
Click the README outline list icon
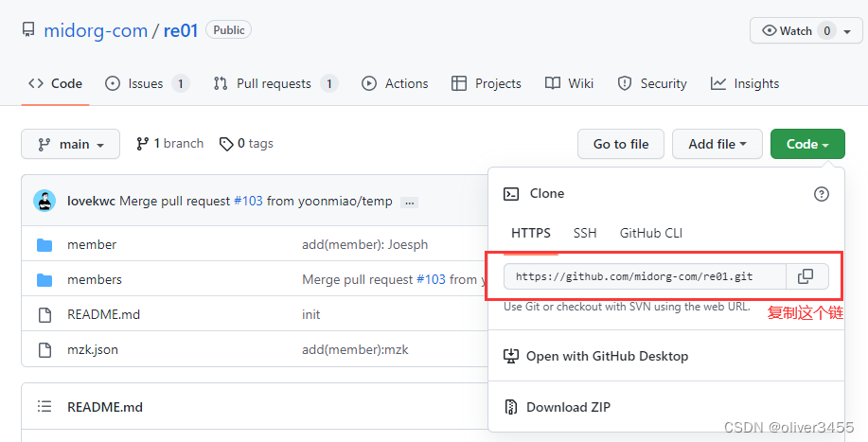pos(44,407)
